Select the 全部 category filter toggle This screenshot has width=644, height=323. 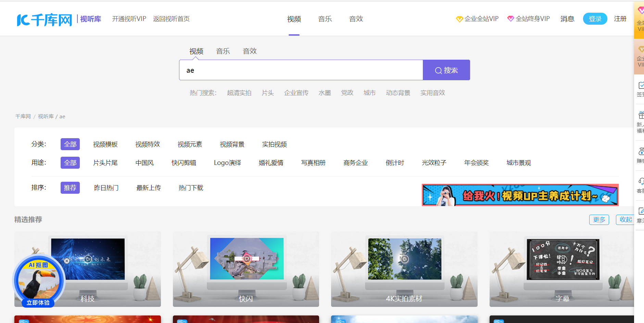pyautogui.click(x=70, y=144)
